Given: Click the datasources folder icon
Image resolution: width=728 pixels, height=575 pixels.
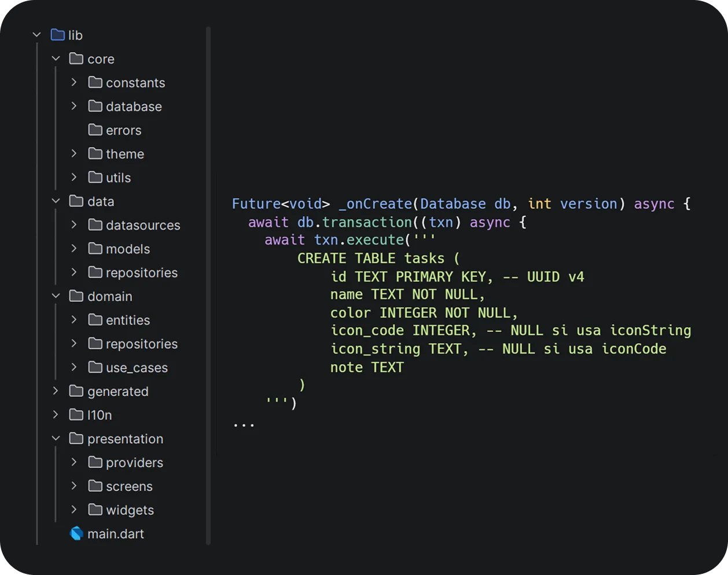Looking at the screenshot, I should [95, 225].
